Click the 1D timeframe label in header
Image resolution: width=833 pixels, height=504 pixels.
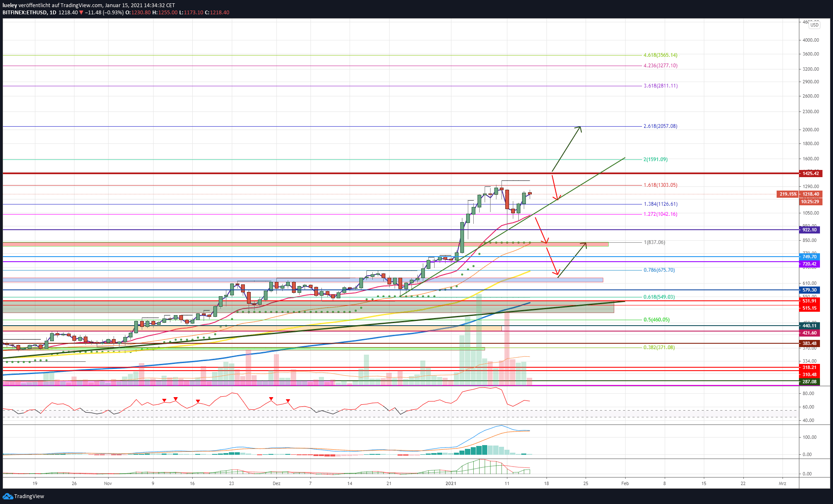coord(53,13)
